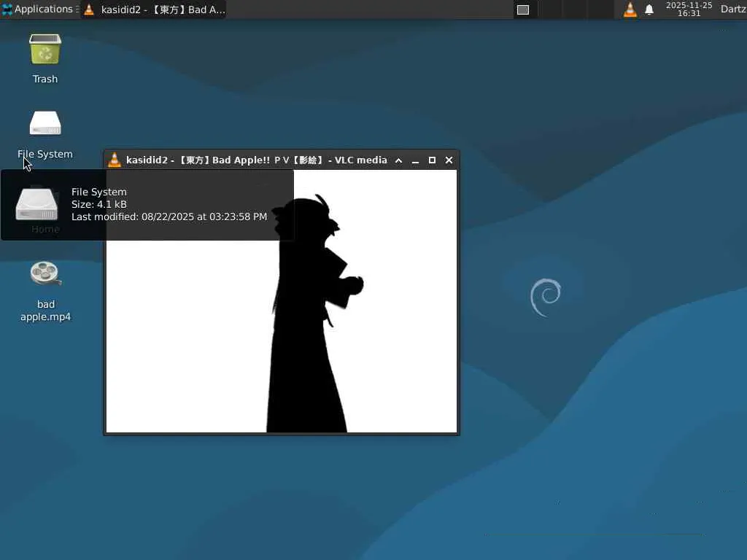Click the VLC cone icon in the system tray
Viewport: 747px width, 560px height.
coord(630,9)
